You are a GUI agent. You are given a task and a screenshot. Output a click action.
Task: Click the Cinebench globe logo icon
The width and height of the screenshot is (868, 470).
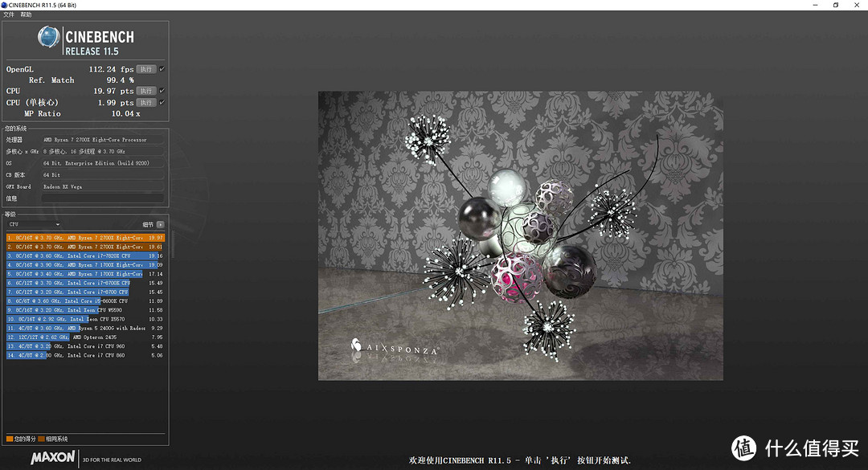[x=49, y=38]
